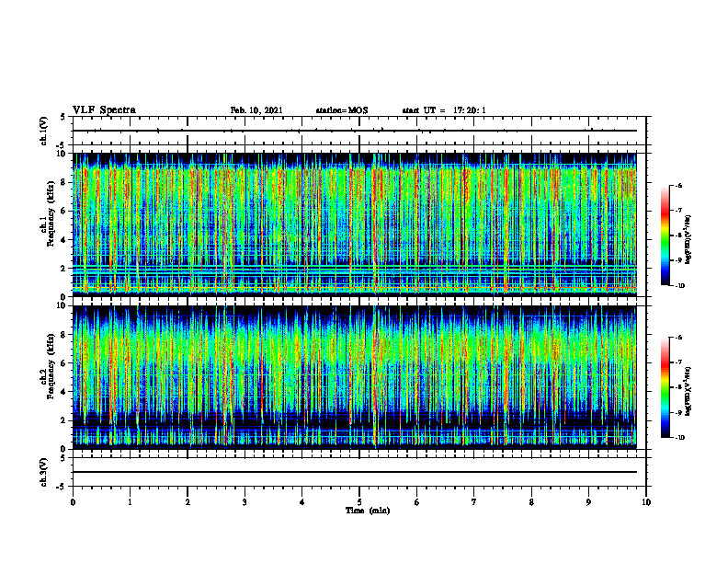The width and height of the screenshot is (728, 563).
Task: Click the ch.1 spectrogram color scale bar
Action: (665, 236)
